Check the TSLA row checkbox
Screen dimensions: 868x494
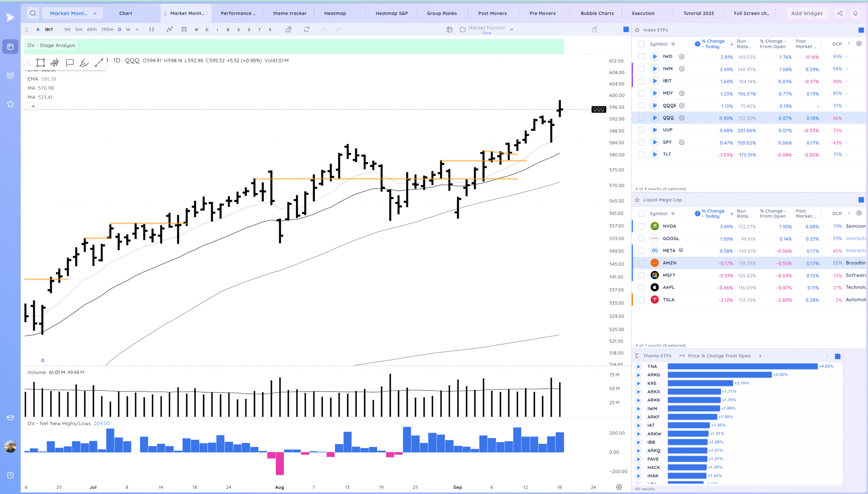coord(641,300)
